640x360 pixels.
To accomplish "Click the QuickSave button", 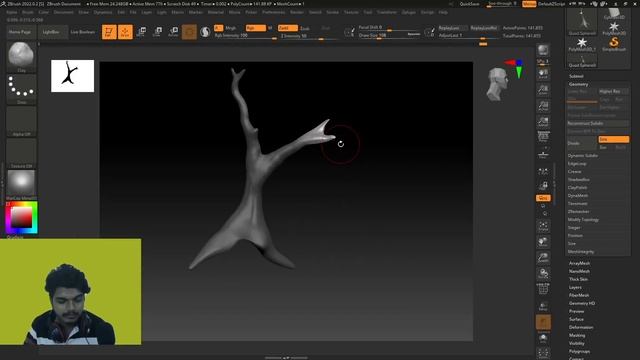I will click(x=469, y=4).
